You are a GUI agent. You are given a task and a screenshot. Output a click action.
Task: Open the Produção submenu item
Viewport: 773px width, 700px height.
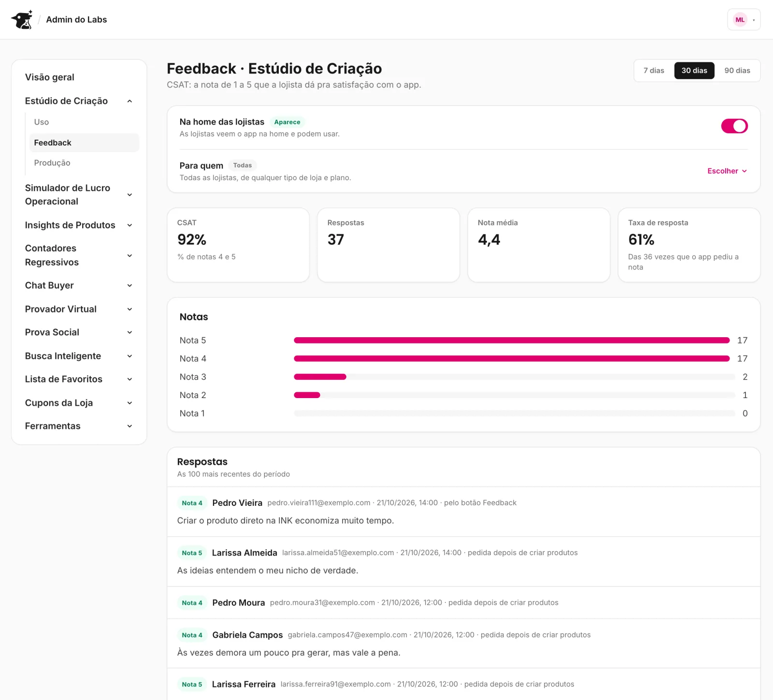coord(84,163)
